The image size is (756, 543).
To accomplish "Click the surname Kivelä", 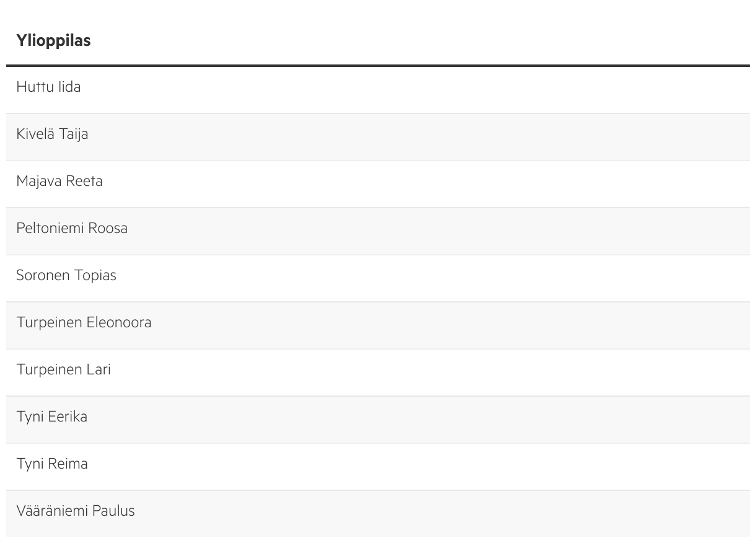I will point(35,135).
